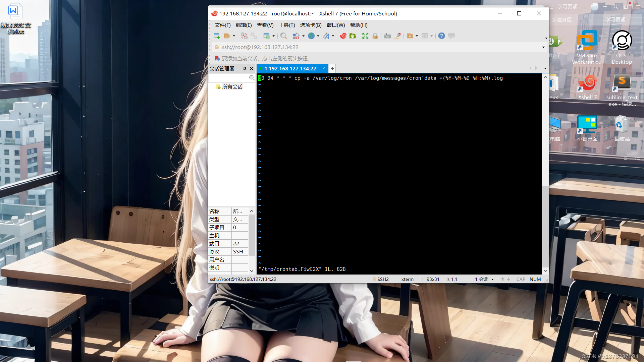The width and height of the screenshot is (644, 362).
Task: Select 所有会话 folder in session tree
Action: tap(232, 86)
